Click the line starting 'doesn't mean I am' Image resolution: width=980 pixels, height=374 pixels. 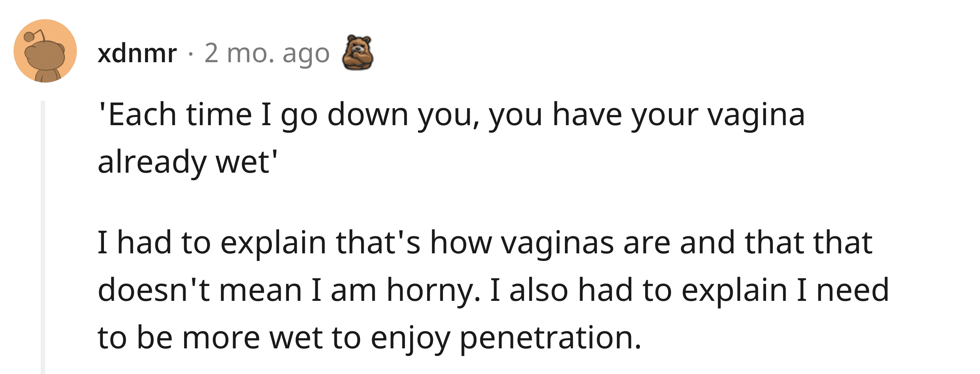[493, 290]
